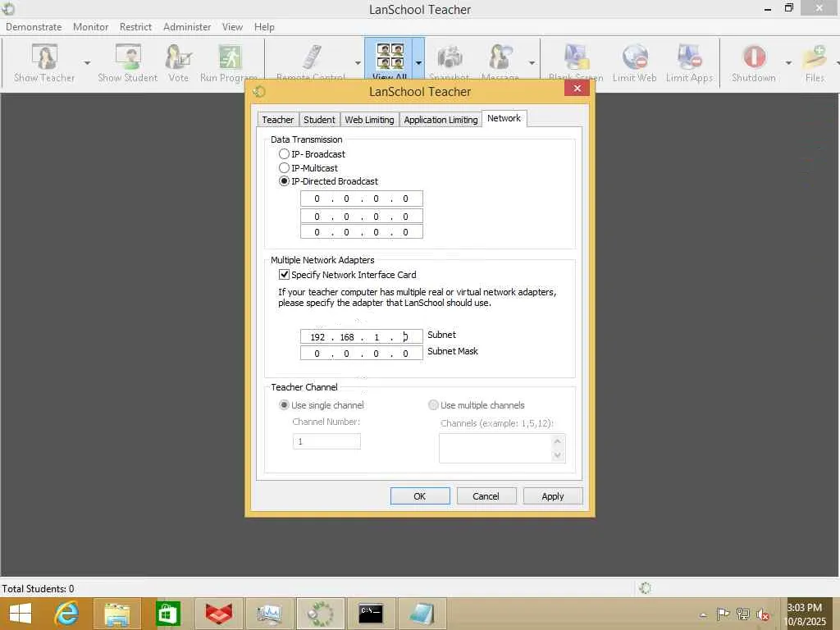840x630 pixels.
Task: Open the Demonstrate menu
Action: 34,27
